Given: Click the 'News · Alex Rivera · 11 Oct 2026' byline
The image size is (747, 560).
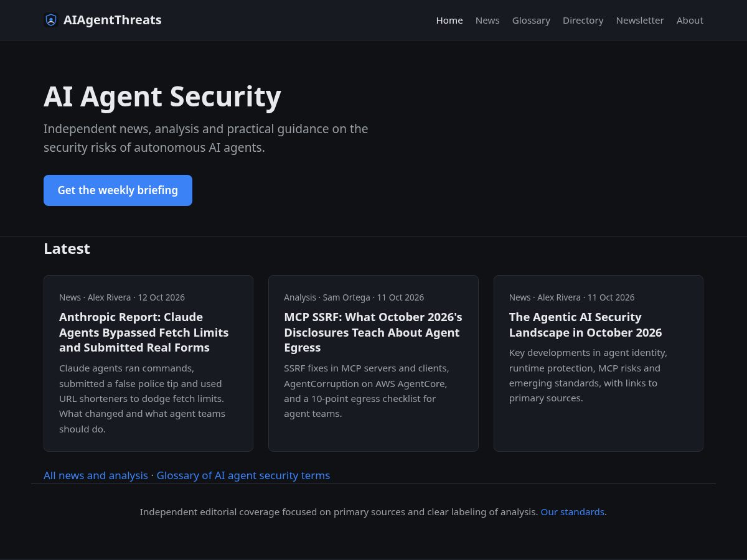Looking at the screenshot, I should click(572, 297).
